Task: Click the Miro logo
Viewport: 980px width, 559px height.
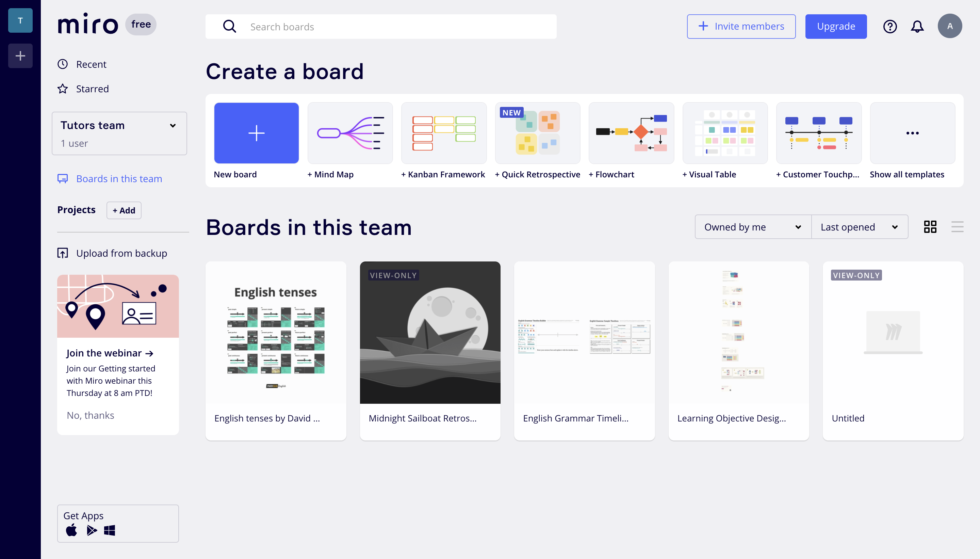Action: (x=88, y=24)
